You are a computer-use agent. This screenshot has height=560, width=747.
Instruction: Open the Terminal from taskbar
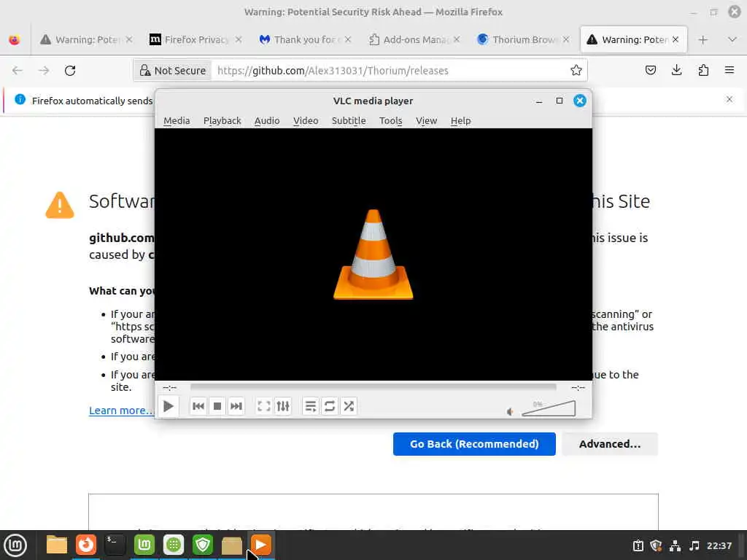115,545
